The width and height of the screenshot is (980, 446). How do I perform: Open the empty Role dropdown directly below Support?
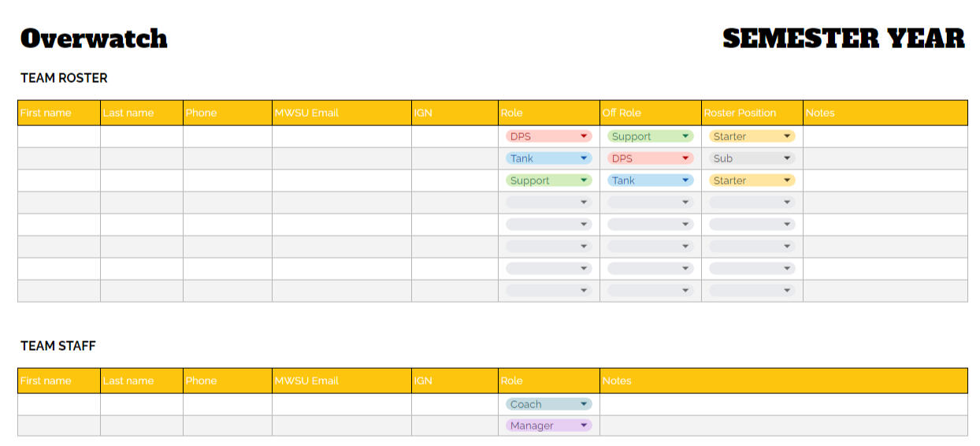pyautogui.click(x=548, y=203)
